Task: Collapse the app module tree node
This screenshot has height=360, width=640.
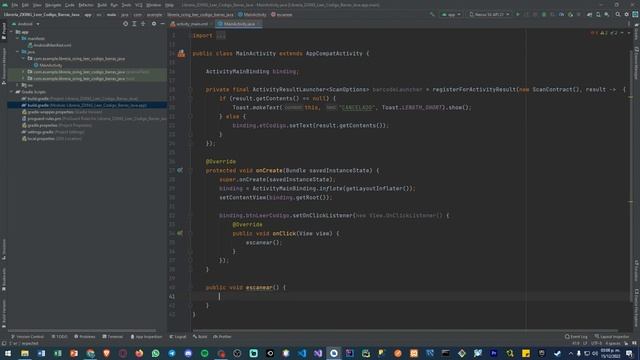Action: point(11,32)
